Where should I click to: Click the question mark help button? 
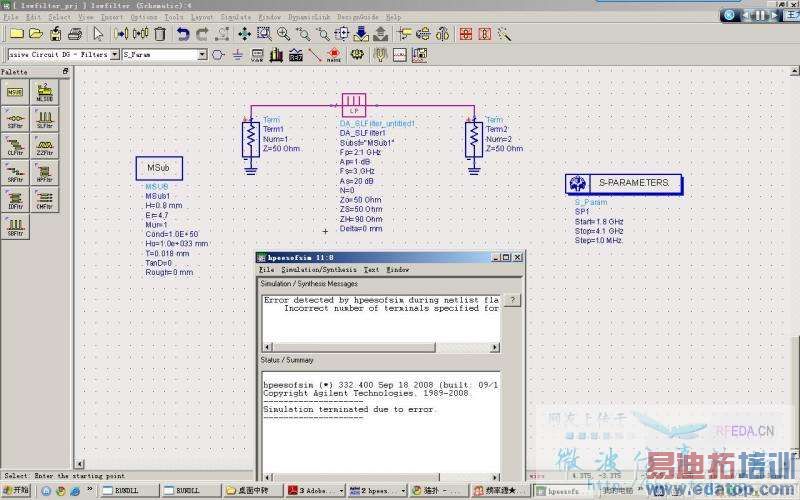point(511,300)
